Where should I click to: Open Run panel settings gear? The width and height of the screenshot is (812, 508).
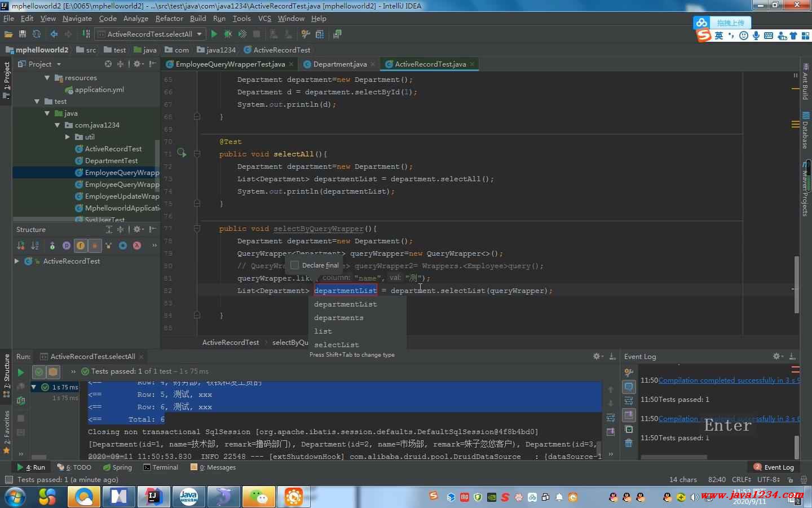click(x=598, y=356)
